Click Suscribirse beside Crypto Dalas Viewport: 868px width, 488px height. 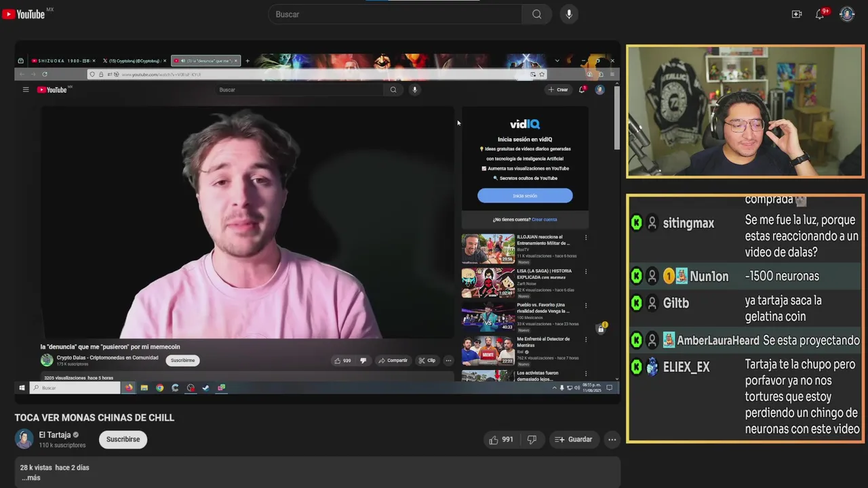[182, 361]
